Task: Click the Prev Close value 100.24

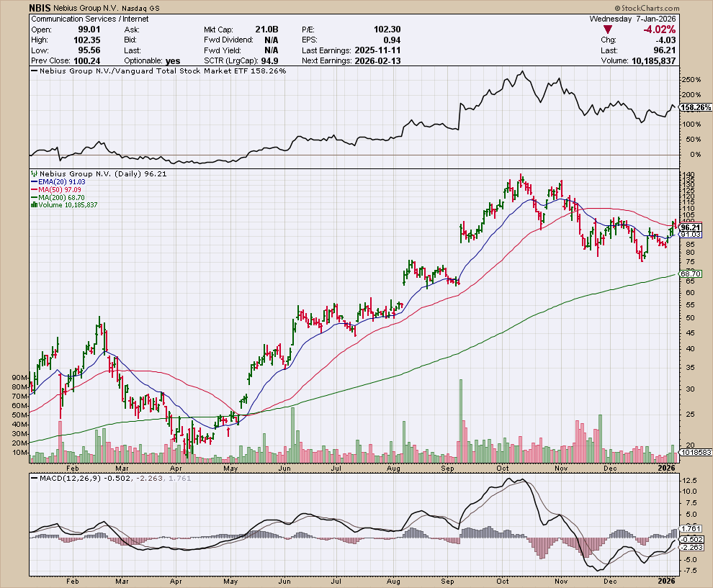Action: [x=86, y=61]
